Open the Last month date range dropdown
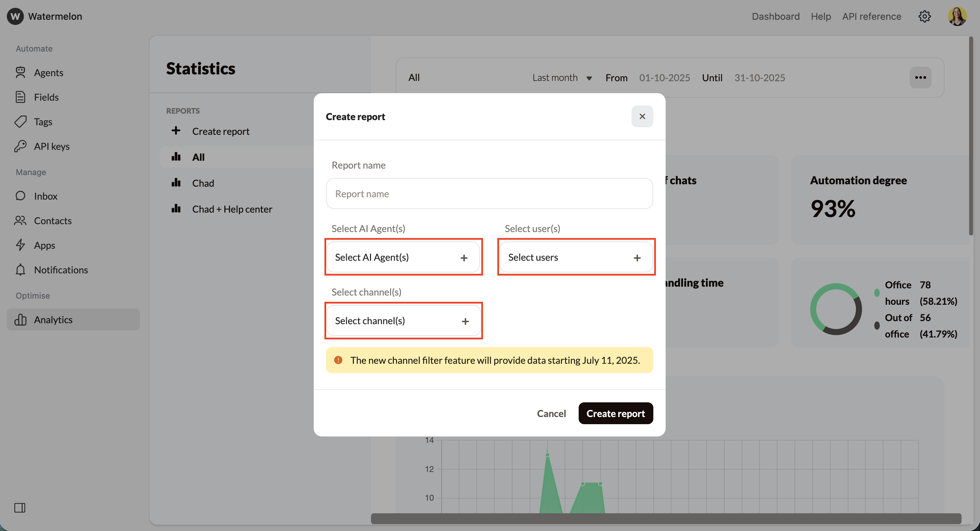 click(563, 78)
